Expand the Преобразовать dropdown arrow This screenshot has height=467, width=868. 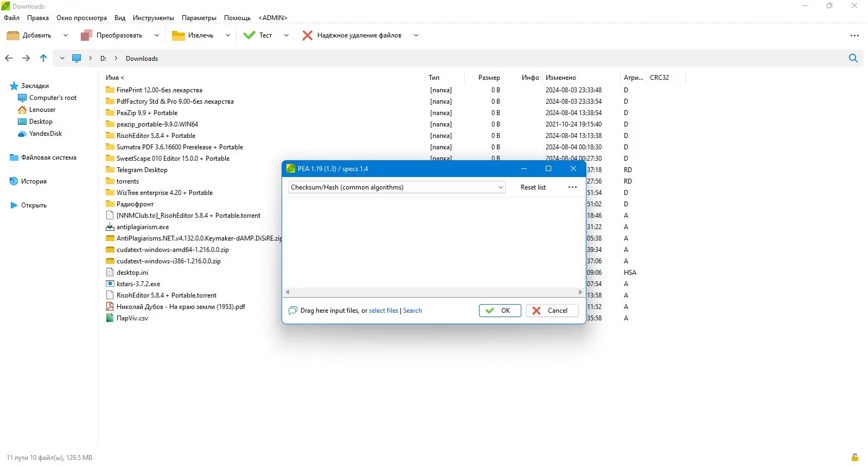click(157, 35)
